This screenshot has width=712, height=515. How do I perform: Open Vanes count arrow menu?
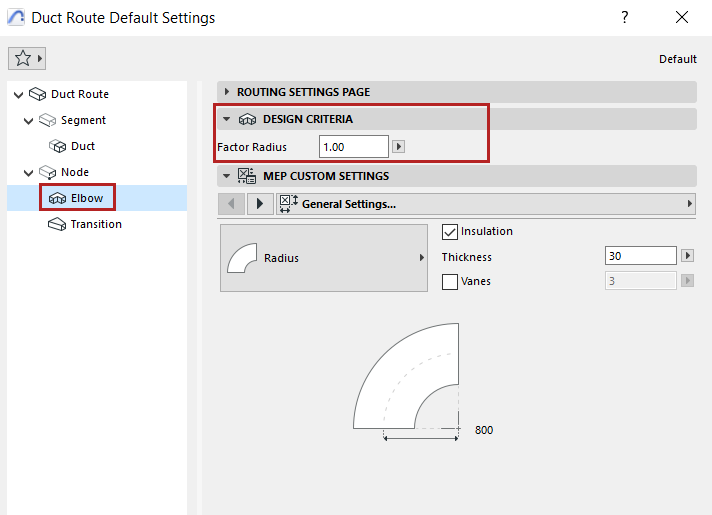tap(687, 281)
